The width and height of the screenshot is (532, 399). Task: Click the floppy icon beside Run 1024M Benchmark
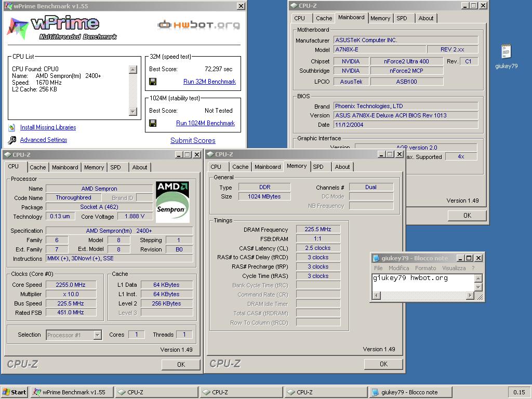pyautogui.click(x=153, y=123)
